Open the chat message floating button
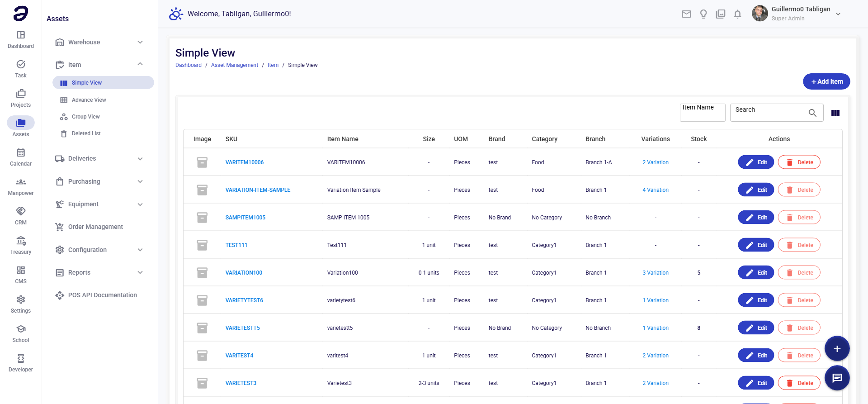Image resolution: width=868 pixels, height=404 pixels. (837, 378)
